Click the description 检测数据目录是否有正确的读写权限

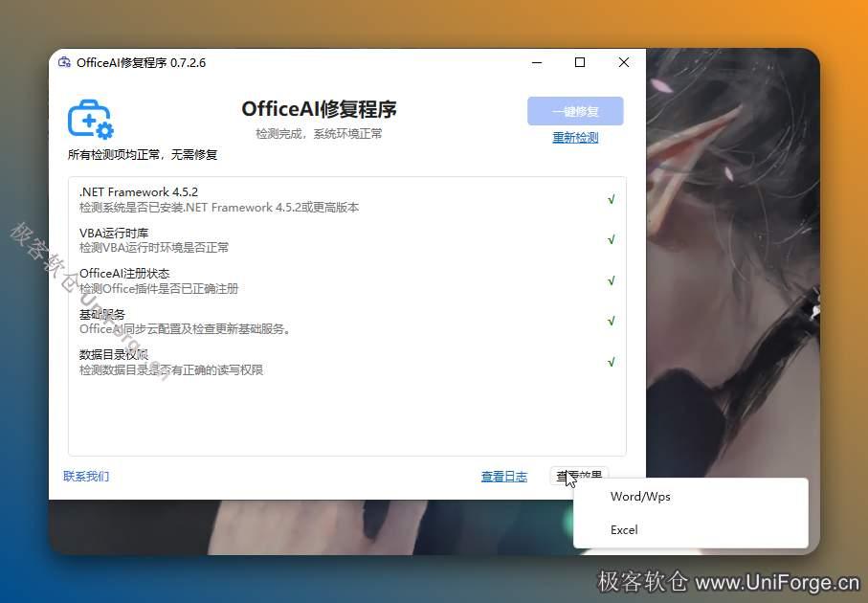coord(171,369)
